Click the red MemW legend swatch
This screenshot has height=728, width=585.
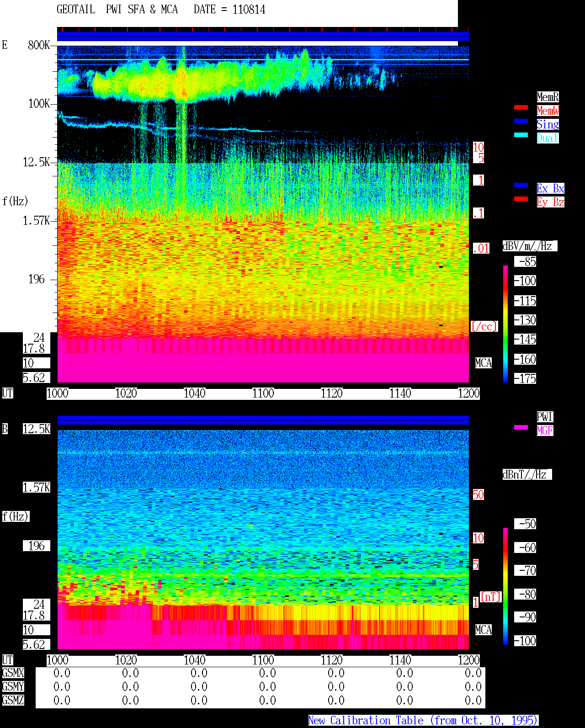tap(521, 107)
